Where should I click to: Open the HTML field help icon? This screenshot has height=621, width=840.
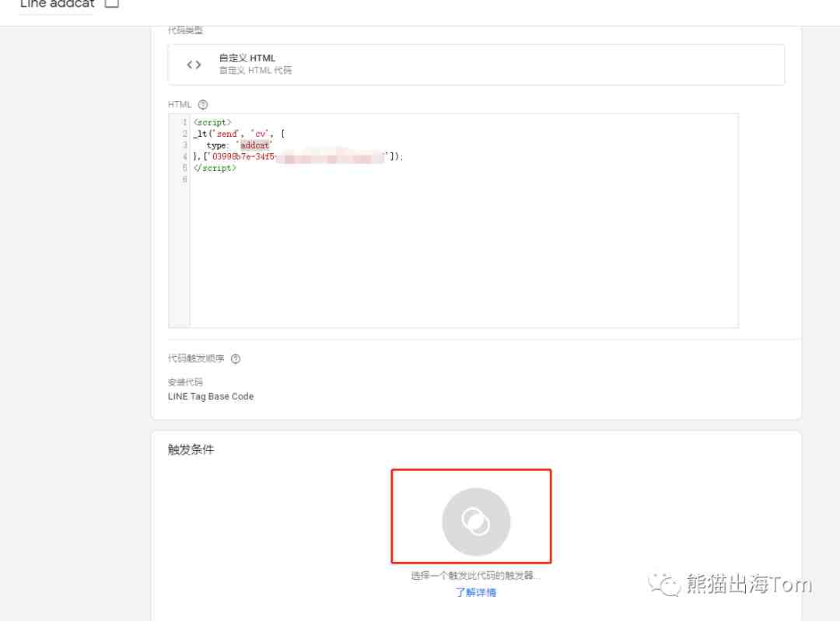pyautogui.click(x=202, y=104)
